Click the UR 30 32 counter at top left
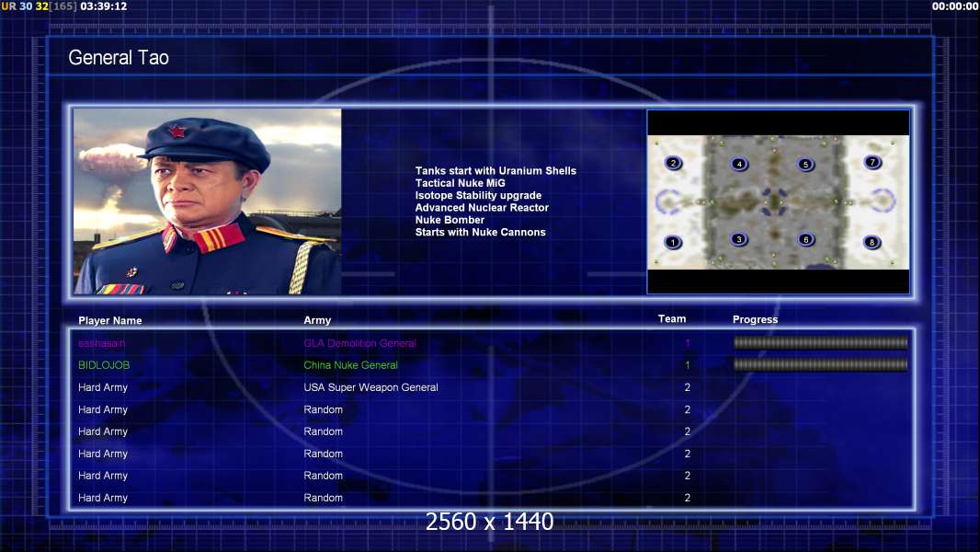 [x=25, y=6]
